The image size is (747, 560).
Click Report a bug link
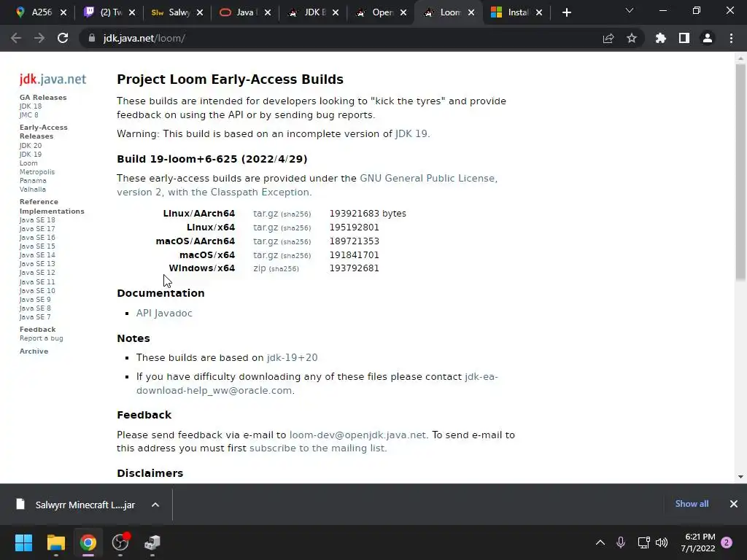pyautogui.click(x=41, y=338)
